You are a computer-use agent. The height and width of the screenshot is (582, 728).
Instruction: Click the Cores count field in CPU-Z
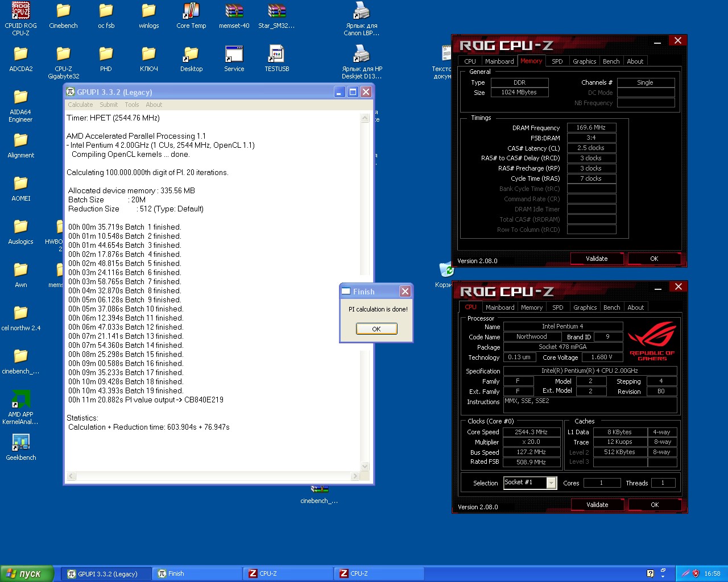601,483
